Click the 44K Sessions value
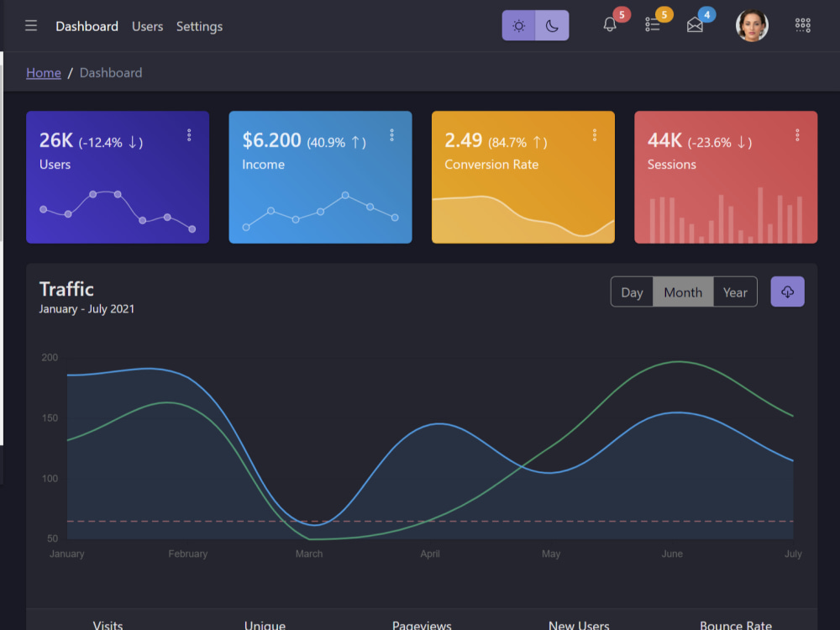840x630 pixels. [664, 140]
